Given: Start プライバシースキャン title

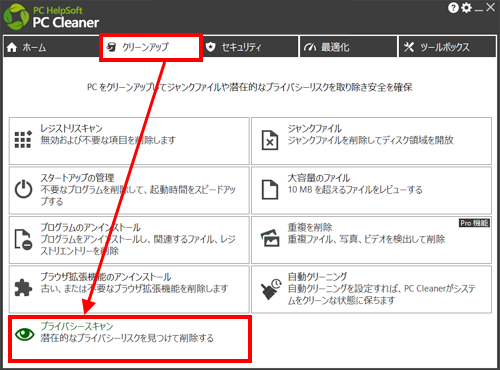Looking at the screenshot, I should (x=77, y=326).
